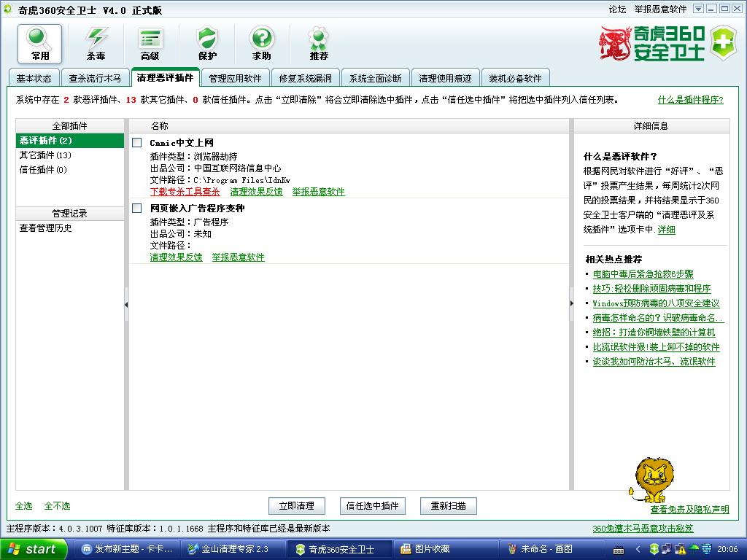Click the 名称 column header
The width and height of the screenshot is (747, 560).
349,125
